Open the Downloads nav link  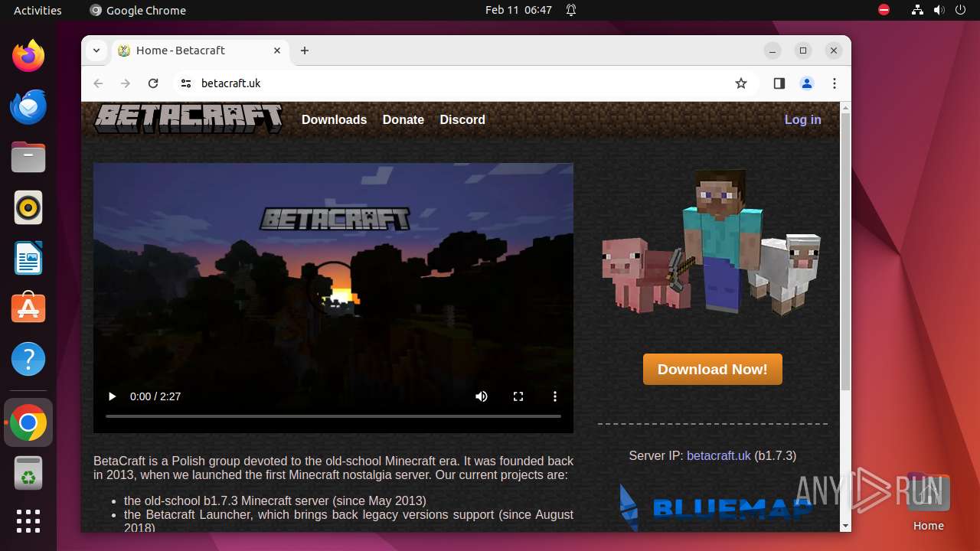(x=334, y=119)
